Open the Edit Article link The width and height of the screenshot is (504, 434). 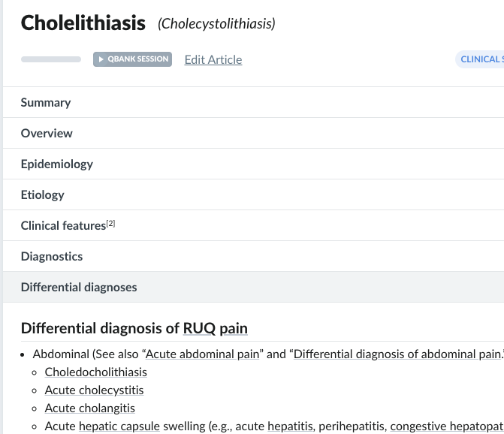(x=213, y=60)
